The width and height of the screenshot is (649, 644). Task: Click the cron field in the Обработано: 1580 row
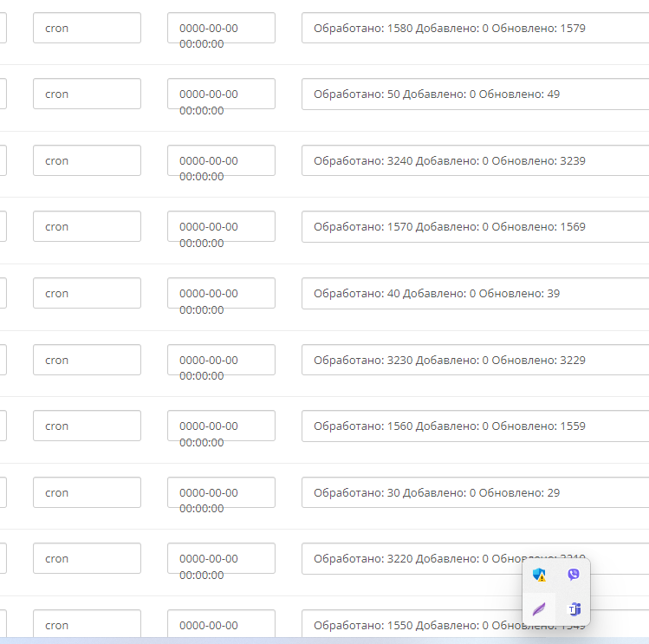(x=87, y=28)
